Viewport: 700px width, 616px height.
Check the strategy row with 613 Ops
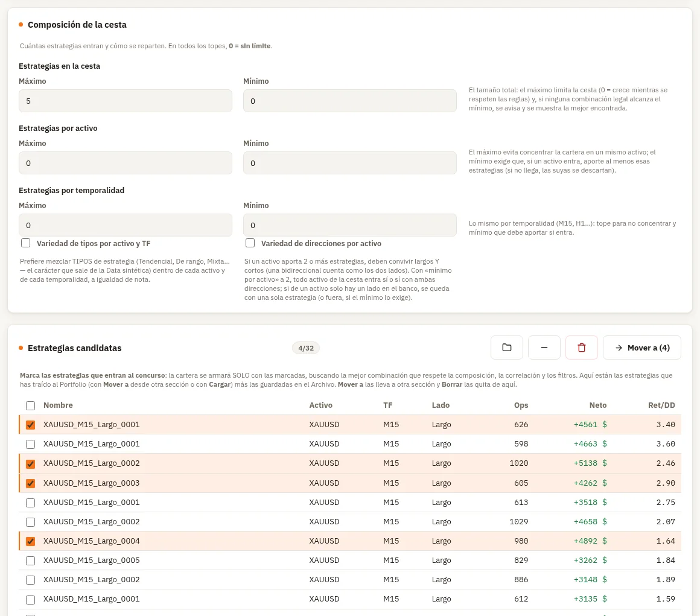(30, 502)
